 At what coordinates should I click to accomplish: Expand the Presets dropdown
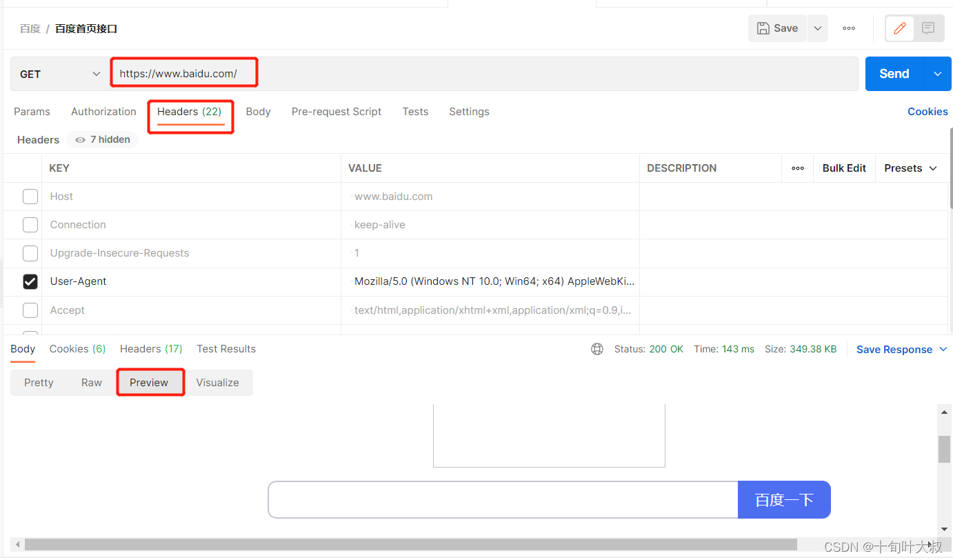coord(910,168)
